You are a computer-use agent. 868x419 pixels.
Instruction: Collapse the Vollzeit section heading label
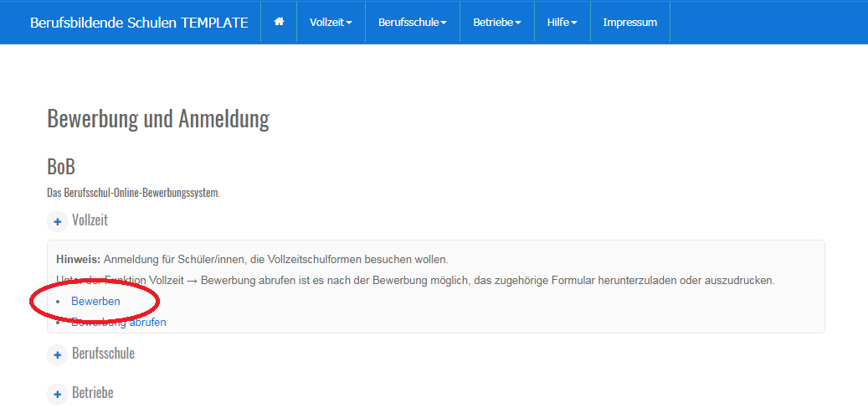[x=90, y=220]
